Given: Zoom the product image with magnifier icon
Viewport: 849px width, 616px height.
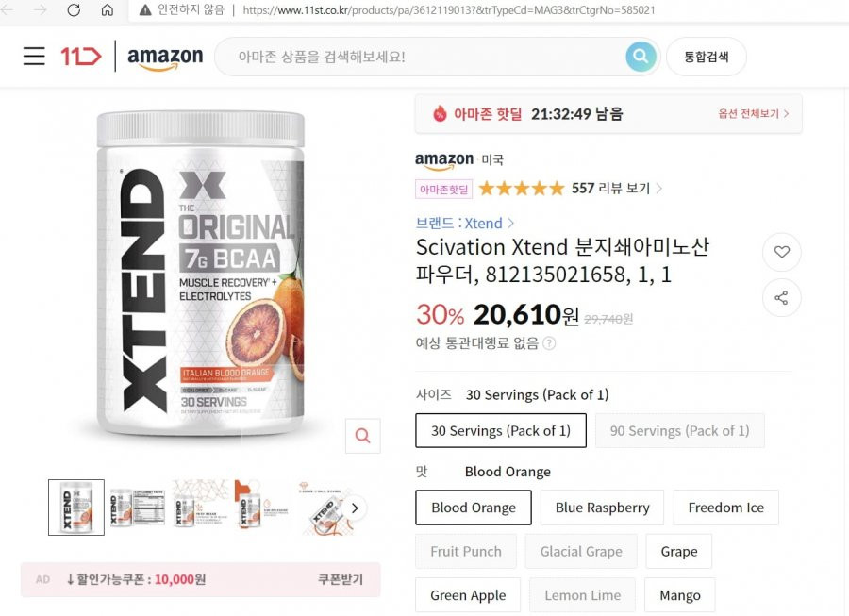Looking at the screenshot, I should coord(363,436).
